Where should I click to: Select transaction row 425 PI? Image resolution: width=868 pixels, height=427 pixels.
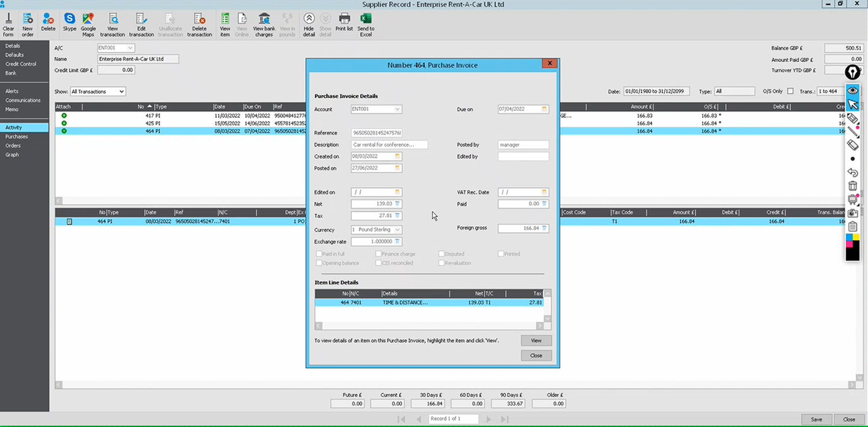pos(457,123)
